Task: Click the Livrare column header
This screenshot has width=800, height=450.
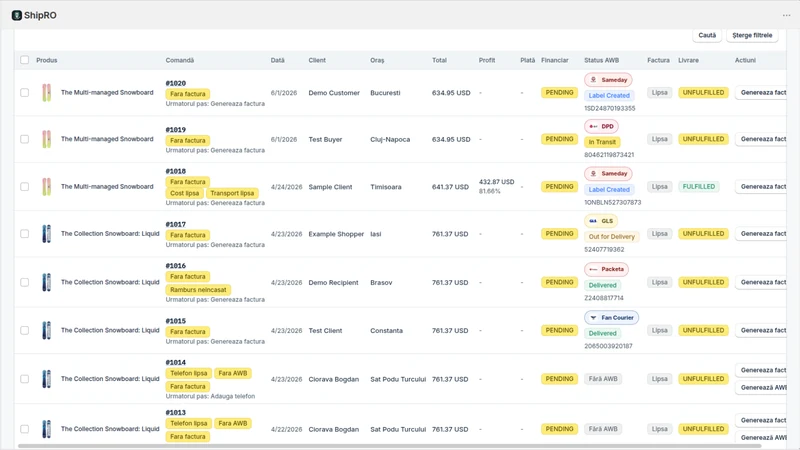Action: (x=688, y=60)
